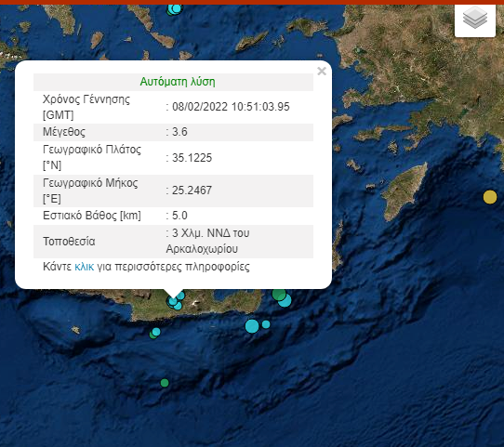Click the longitude value 25.2467
This screenshot has height=447, width=504.
(192, 191)
